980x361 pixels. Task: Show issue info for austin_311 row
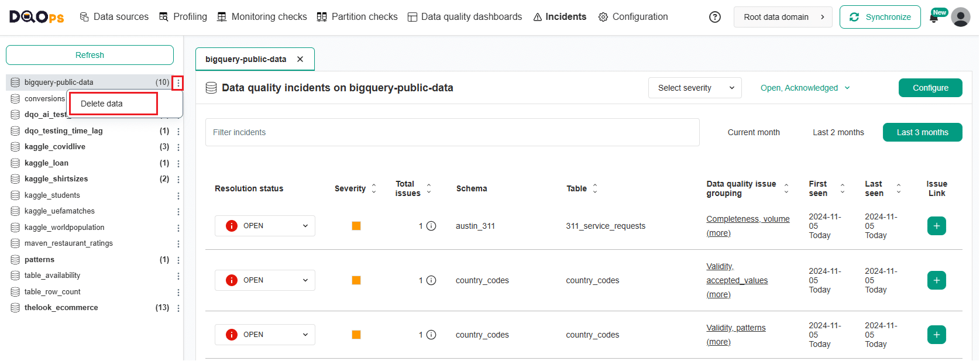click(x=431, y=226)
